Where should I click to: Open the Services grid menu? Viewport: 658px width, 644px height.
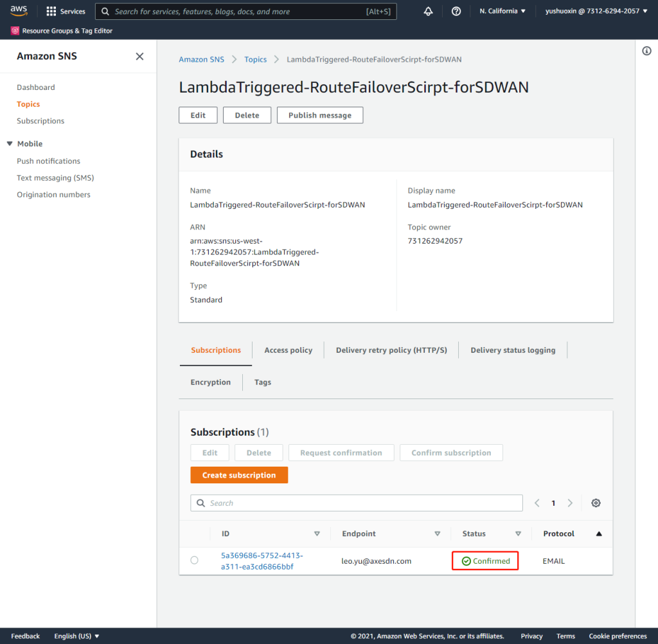(x=51, y=12)
